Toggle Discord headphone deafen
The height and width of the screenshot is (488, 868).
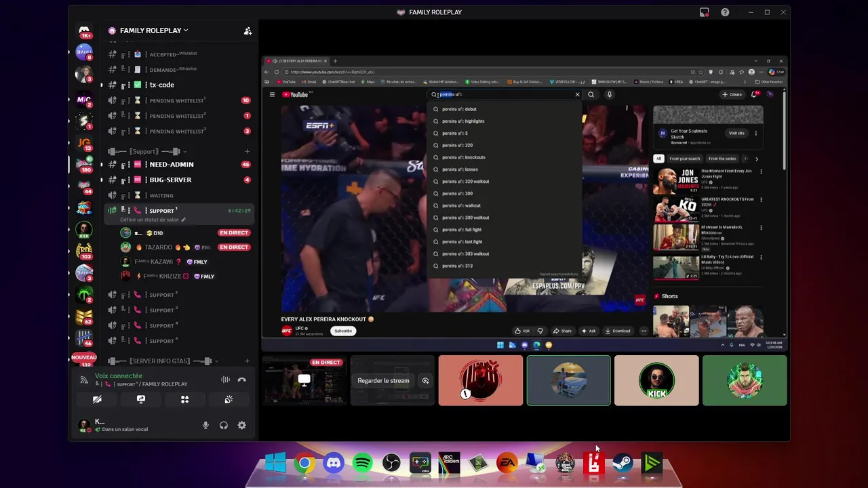[x=223, y=425]
